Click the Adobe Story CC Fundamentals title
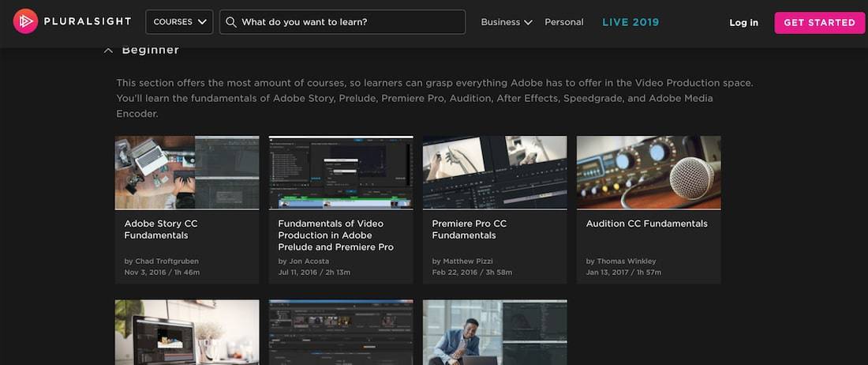The width and height of the screenshot is (868, 365). pyautogui.click(x=160, y=229)
